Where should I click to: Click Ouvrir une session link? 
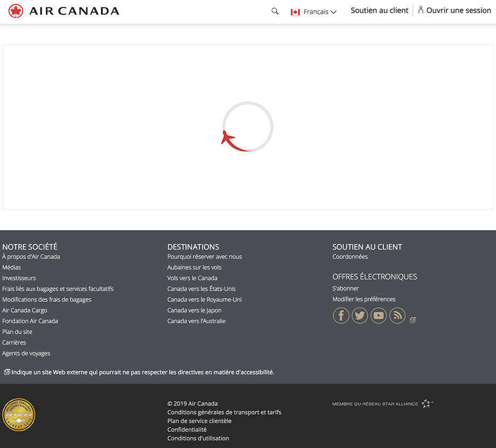tap(458, 10)
